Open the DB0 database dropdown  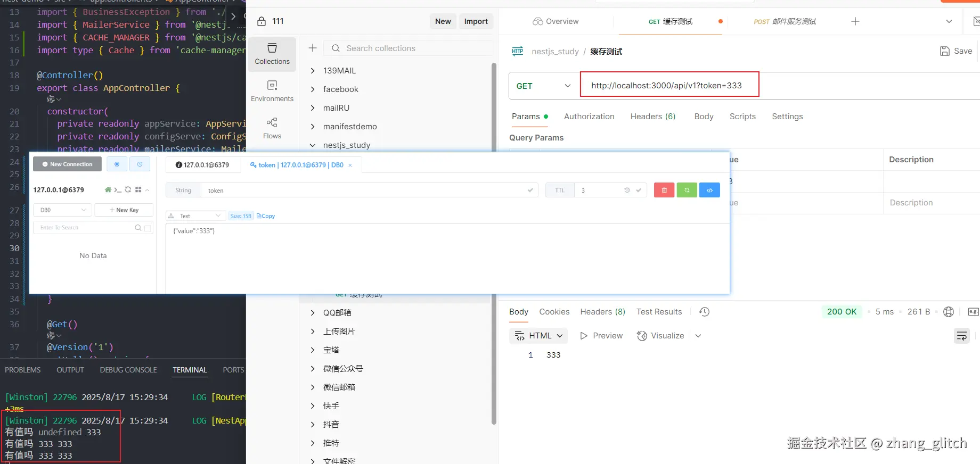pyautogui.click(x=62, y=210)
